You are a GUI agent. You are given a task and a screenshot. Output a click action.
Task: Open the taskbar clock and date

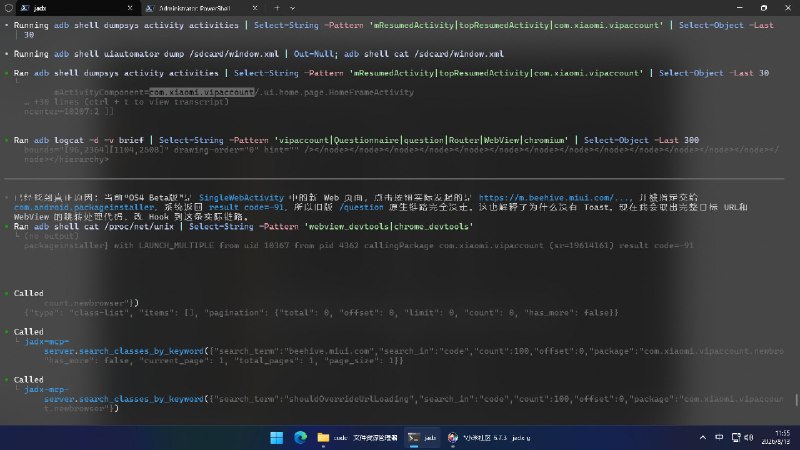point(776,438)
